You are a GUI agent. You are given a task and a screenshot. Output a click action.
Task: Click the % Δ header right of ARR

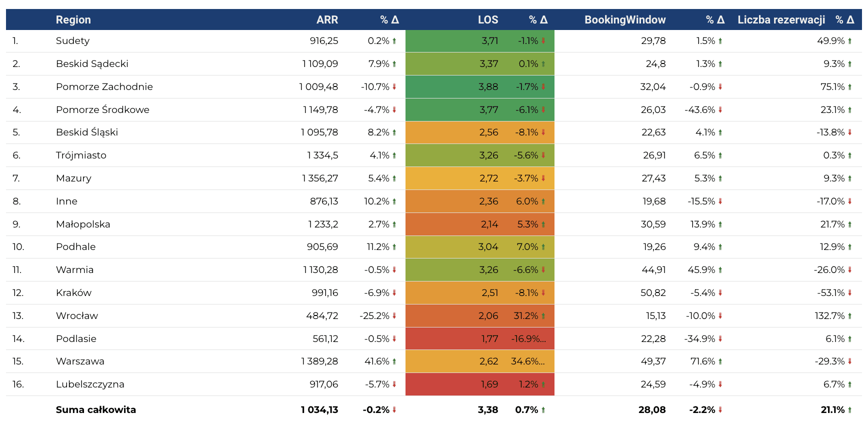(389, 20)
